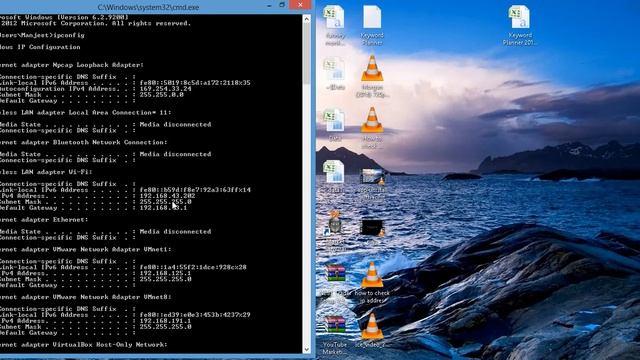
Task: Click the 'Npcap Loopback Adapter' heading line
Action: click(x=72, y=65)
